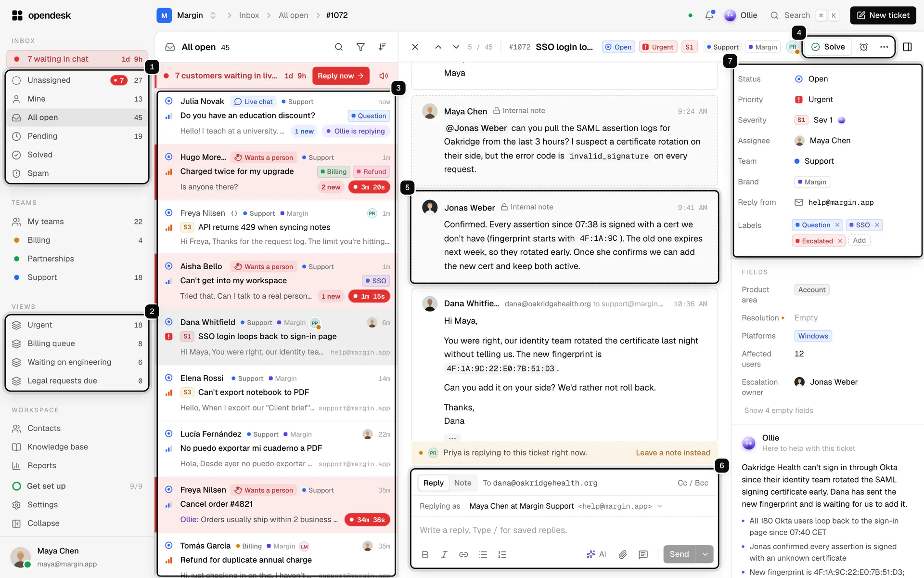Show 4 empty fields
924x578 pixels.
pos(779,410)
